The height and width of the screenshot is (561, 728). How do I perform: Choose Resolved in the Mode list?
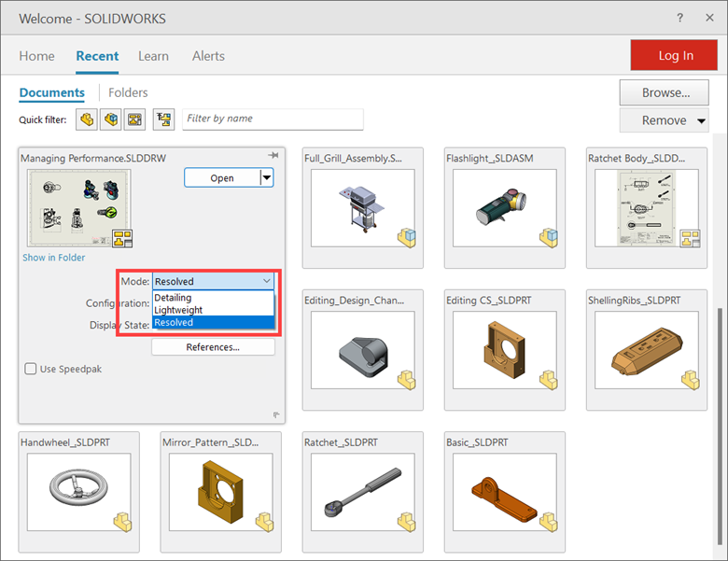213,322
